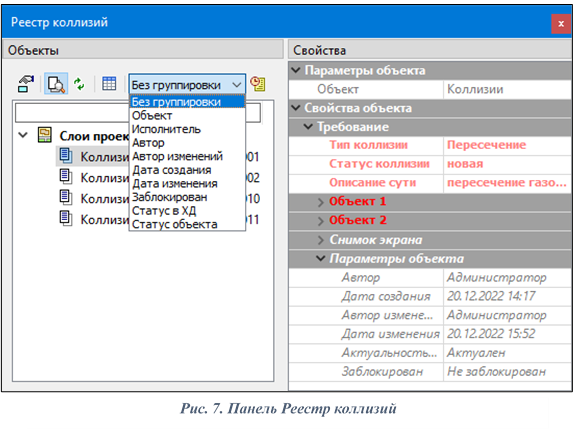Refresh the collision list with green arrows
This screenshot has width=574, height=432.
[x=79, y=84]
